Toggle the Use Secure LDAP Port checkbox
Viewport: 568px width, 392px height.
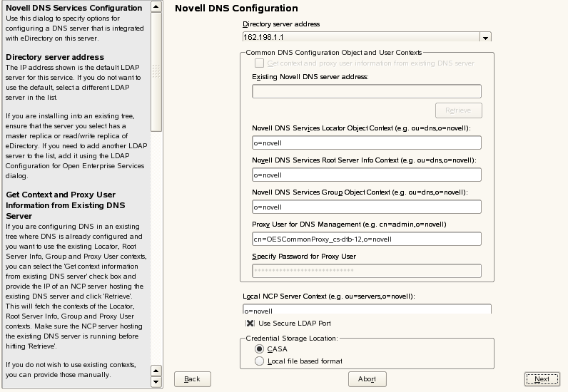click(x=250, y=324)
